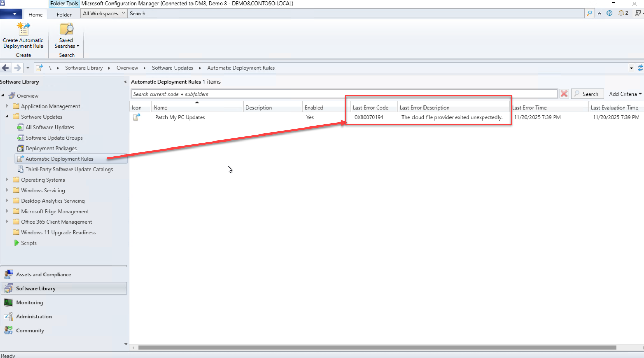Switch to the Home ribbon tab
This screenshot has height=358, width=644.
(35, 15)
